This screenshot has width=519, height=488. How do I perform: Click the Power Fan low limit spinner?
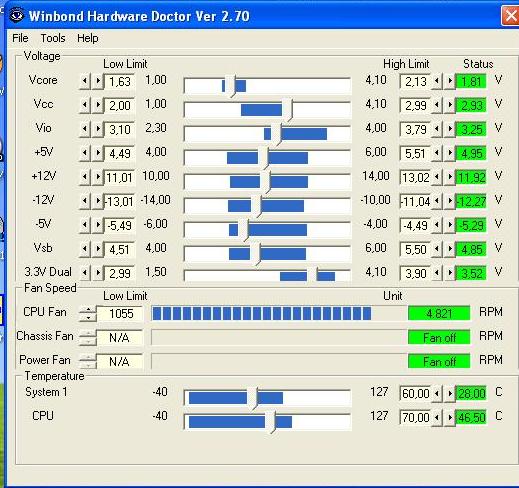[x=88, y=361]
